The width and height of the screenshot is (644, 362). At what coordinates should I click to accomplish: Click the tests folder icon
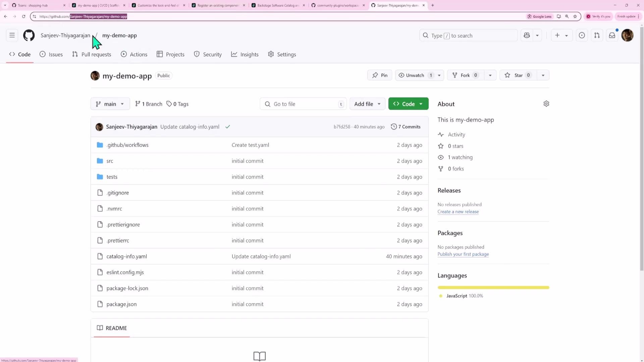pyautogui.click(x=100, y=177)
